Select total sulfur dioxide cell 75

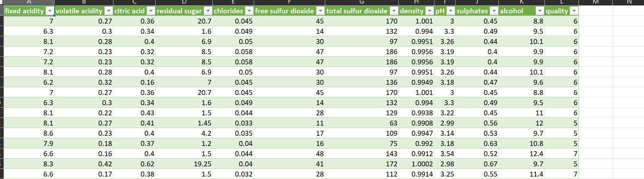click(x=362, y=143)
